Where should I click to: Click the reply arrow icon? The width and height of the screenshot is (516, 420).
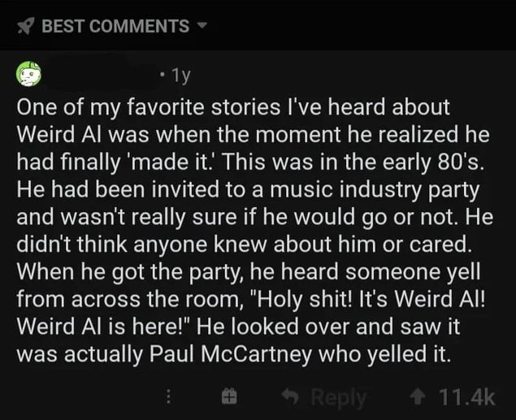[x=292, y=396]
